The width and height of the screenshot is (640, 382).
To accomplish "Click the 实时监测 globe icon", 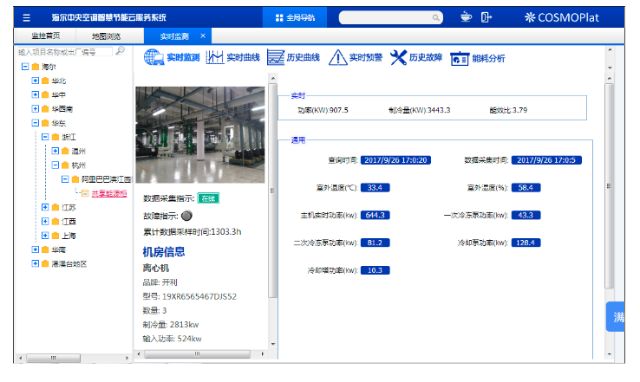I will [x=153, y=57].
